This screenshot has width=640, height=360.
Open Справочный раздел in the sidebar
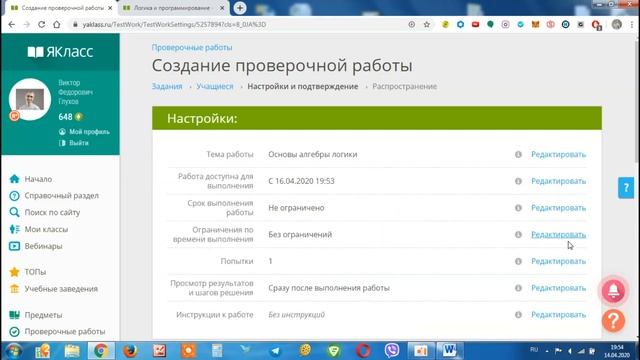click(62, 196)
